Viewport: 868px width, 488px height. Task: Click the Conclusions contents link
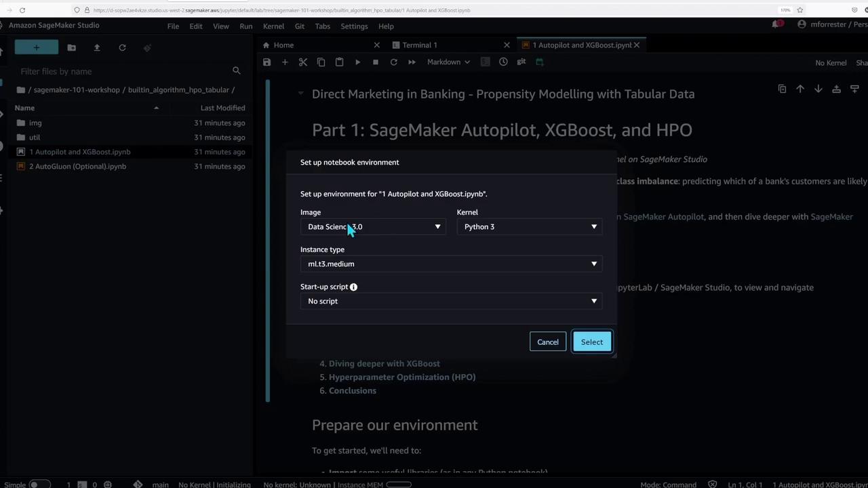tap(353, 390)
